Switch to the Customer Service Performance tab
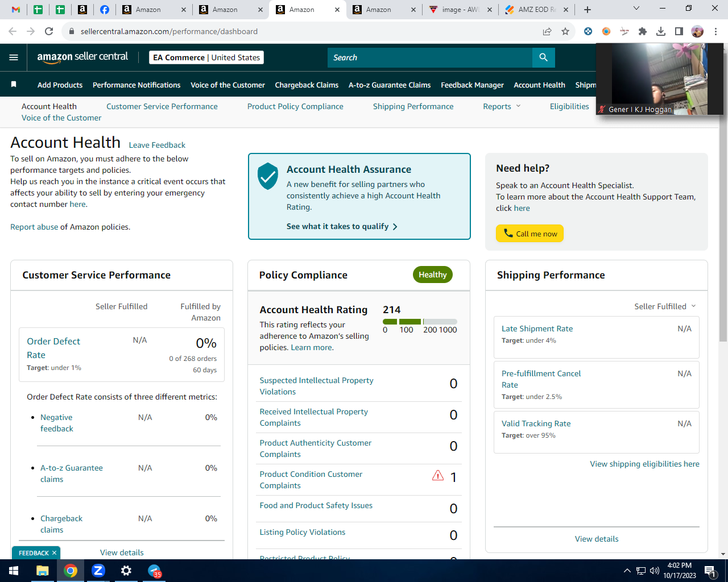This screenshot has height=582, width=728. [x=162, y=106]
